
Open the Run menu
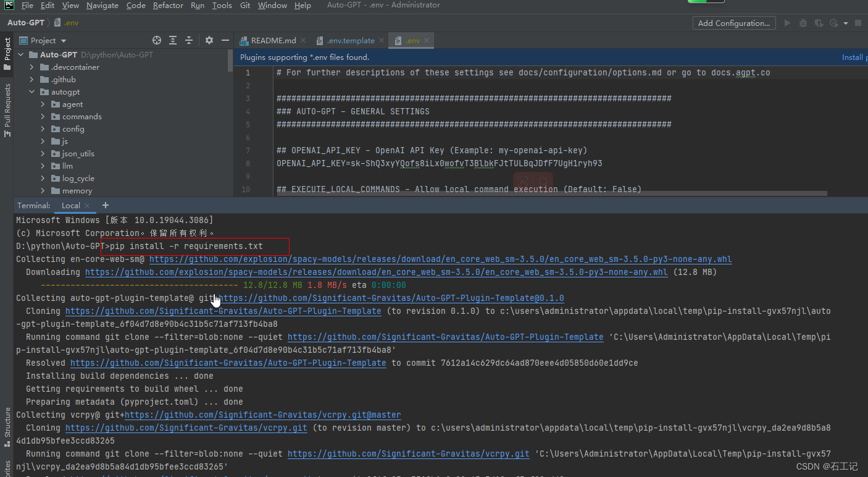[x=198, y=5]
